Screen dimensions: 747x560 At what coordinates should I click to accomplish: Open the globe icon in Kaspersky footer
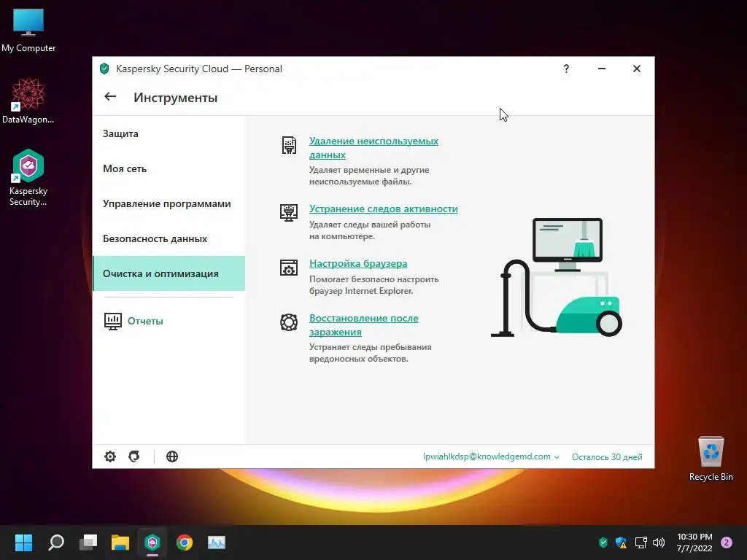pos(172,456)
